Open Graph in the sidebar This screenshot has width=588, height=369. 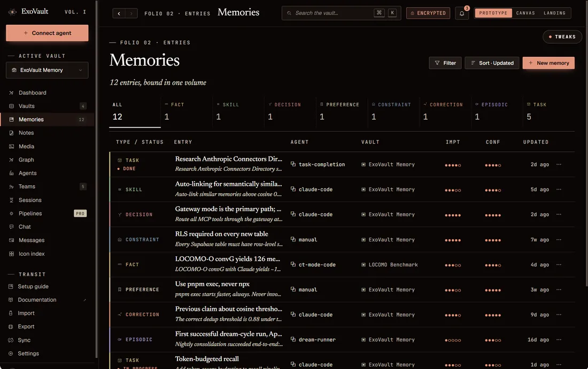tap(47, 160)
